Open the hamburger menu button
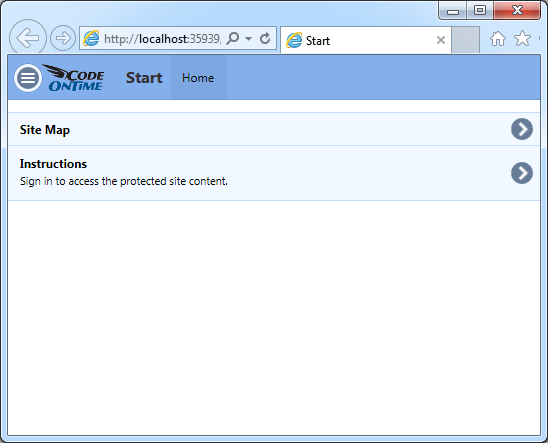The width and height of the screenshot is (548, 443). point(28,78)
